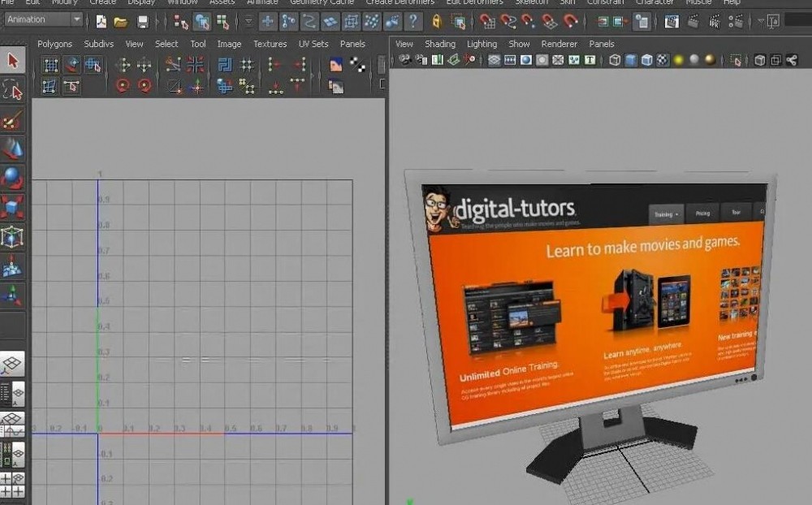Click the Sew UV edges icon
This screenshot has height=505, width=812.
[x=195, y=65]
